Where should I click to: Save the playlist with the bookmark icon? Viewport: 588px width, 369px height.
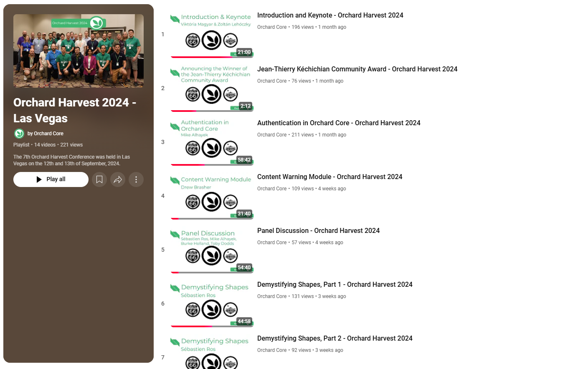click(x=99, y=179)
